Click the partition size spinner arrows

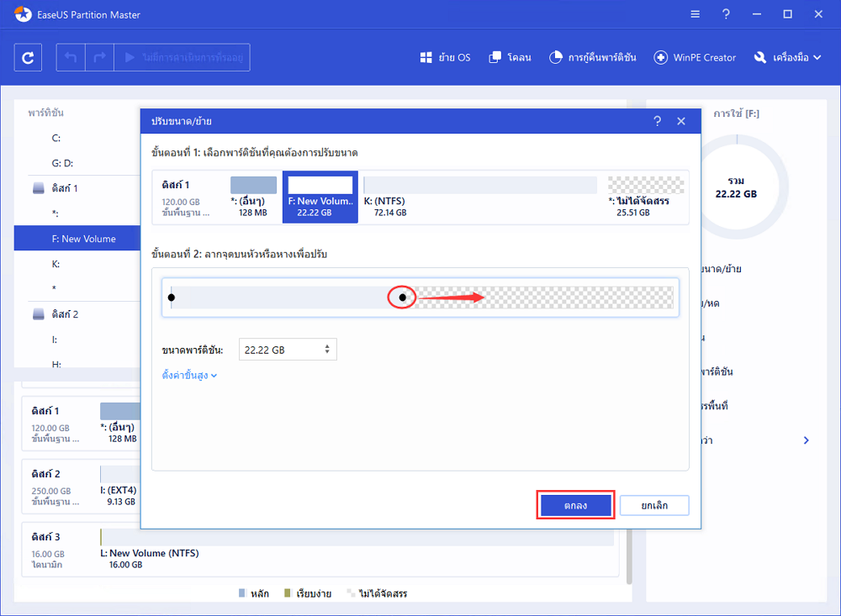point(327,350)
